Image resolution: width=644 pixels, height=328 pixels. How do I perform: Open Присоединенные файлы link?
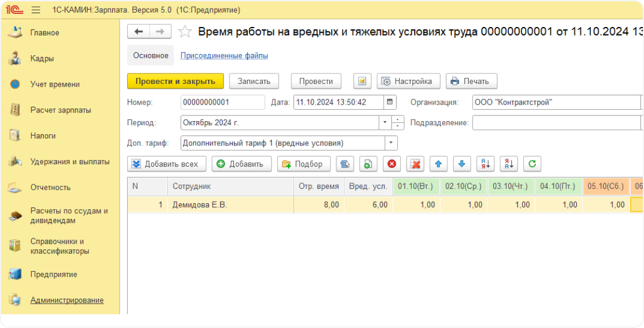tap(224, 55)
